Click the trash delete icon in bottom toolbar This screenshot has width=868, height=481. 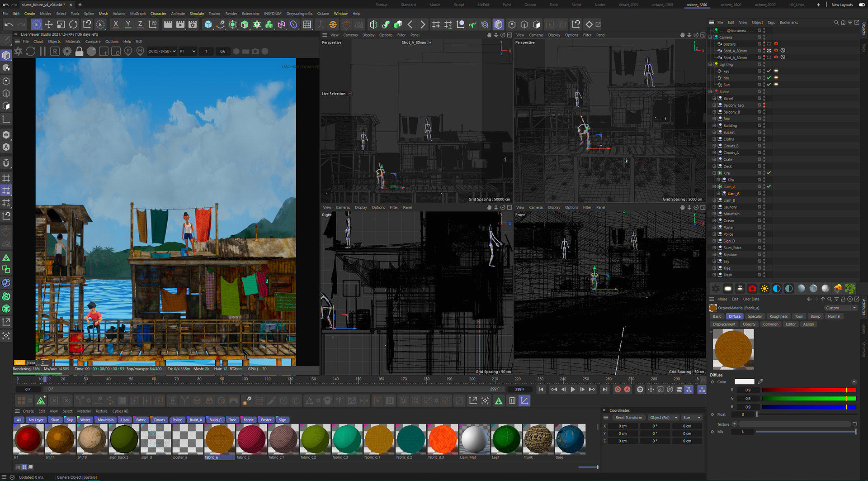pyautogui.click(x=512, y=400)
